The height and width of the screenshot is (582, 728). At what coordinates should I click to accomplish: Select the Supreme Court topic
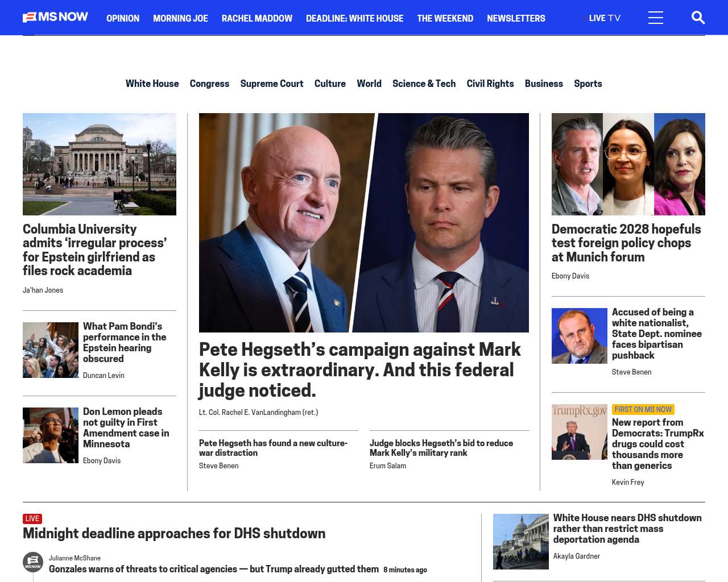click(x=272, y=84)
